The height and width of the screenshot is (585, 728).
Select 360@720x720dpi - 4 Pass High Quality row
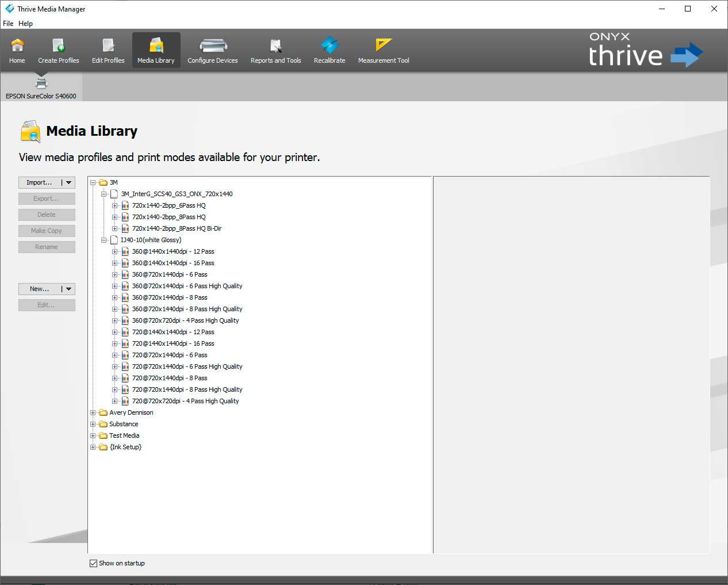(185, 320)
